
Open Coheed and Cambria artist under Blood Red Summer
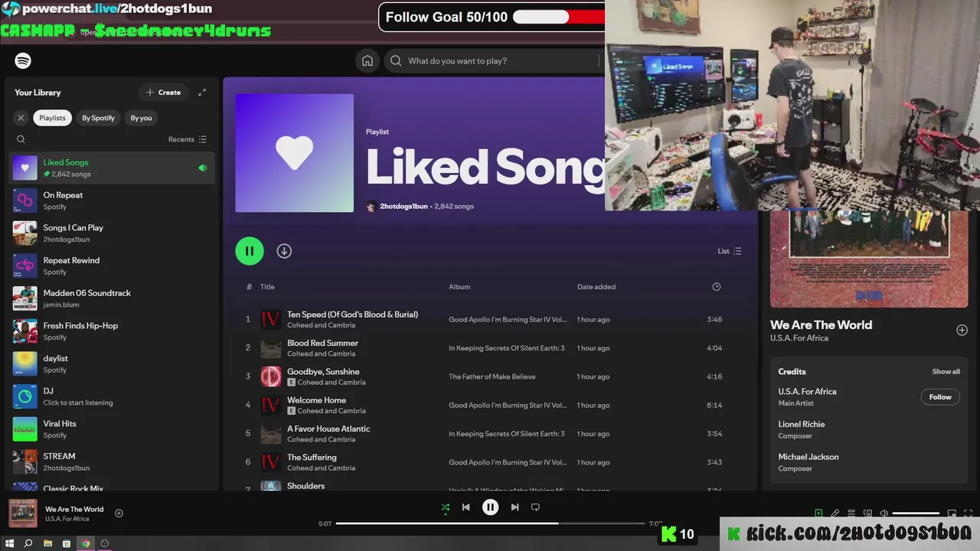tap(321, 354)
